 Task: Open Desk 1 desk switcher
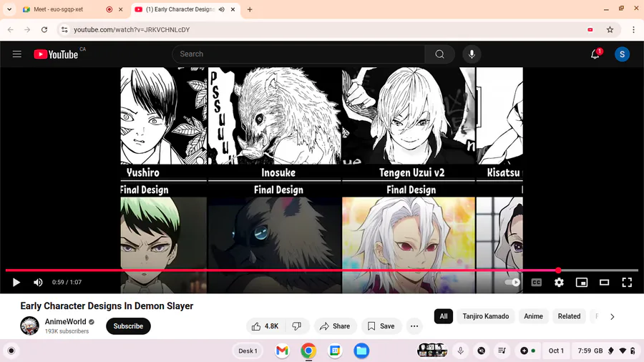(248, 351)
